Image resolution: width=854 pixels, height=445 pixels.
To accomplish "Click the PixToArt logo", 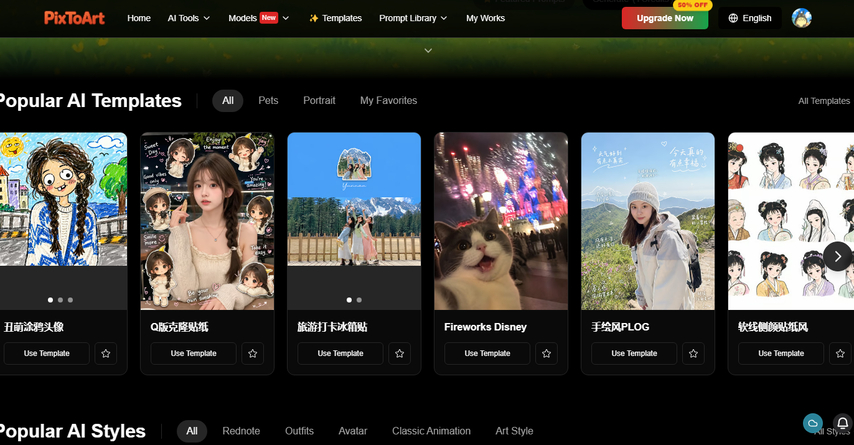I will (x=75, y=18).
